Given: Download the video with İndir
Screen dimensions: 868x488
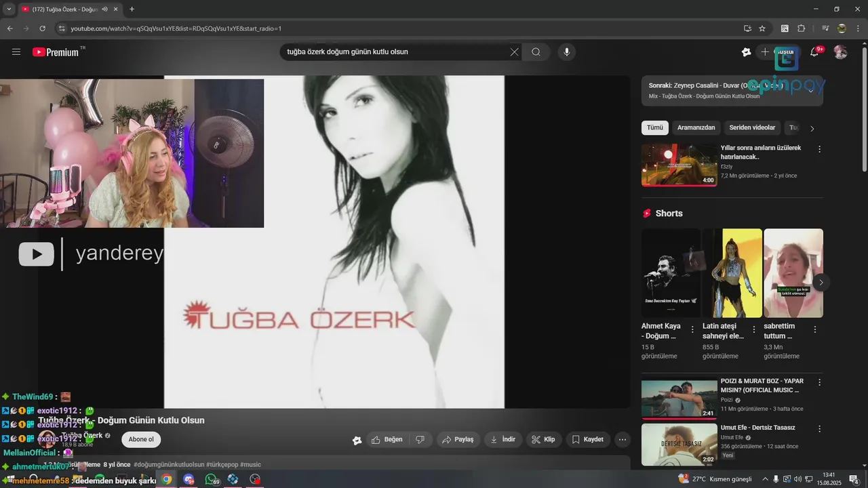Looking at the screenshot, I should pos(502,439).
